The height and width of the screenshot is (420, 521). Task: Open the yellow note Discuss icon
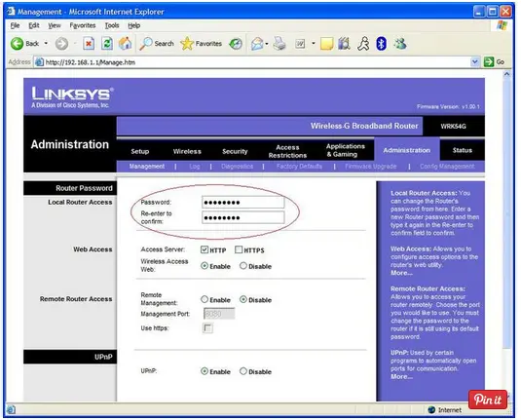click(326, 44)
